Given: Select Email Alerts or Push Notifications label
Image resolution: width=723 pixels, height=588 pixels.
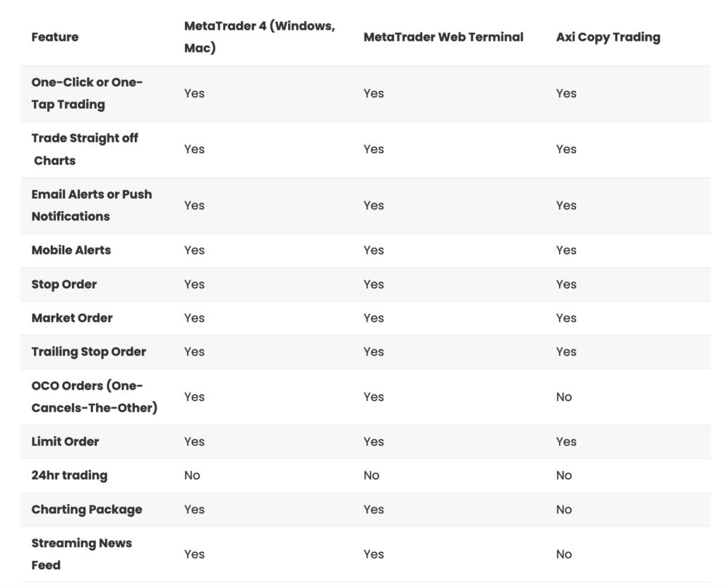Looking at the screenshot, I should coord(92,205).
